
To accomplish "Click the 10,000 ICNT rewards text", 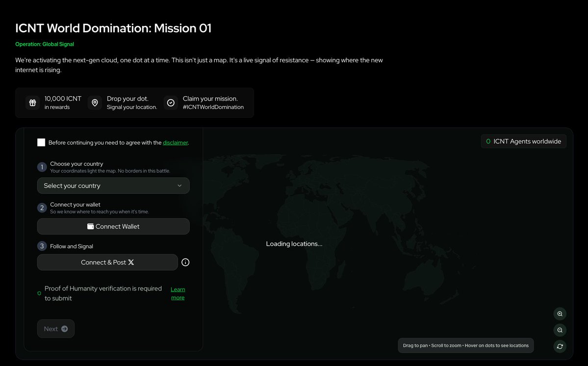I will coord(63,103).
